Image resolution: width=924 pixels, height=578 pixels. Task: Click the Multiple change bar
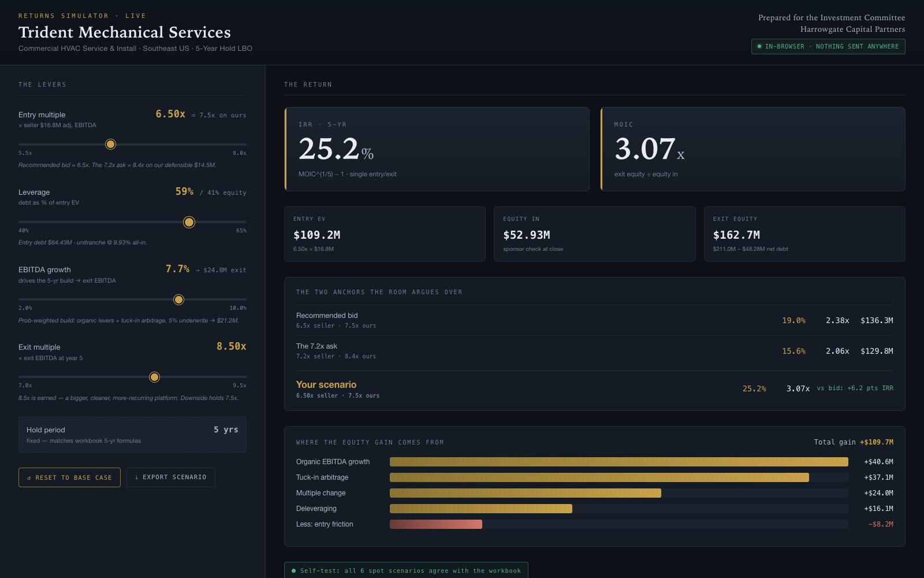click(526, 493)
